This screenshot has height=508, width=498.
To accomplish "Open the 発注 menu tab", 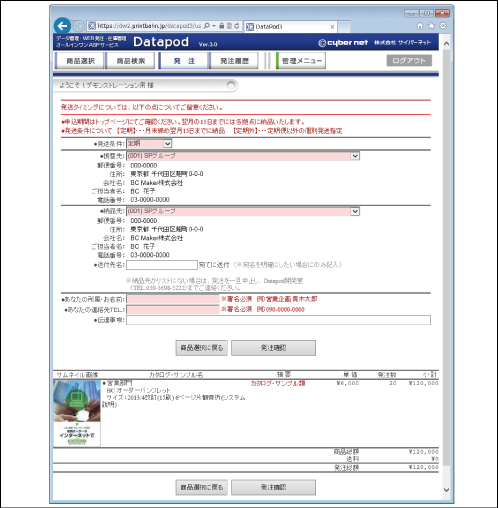I will pyautogui.click(x=184, y=61).
